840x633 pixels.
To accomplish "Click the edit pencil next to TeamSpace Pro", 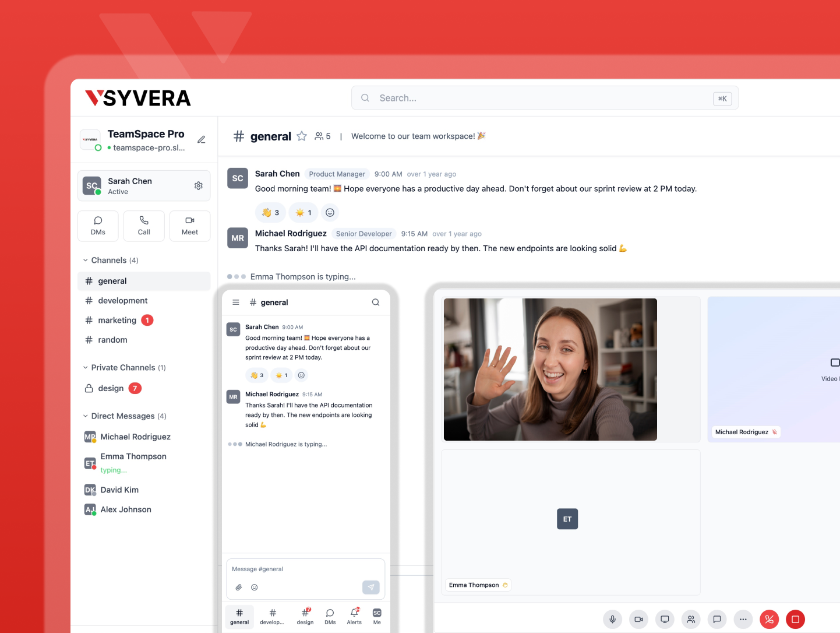I will click(x=202, y=140).
